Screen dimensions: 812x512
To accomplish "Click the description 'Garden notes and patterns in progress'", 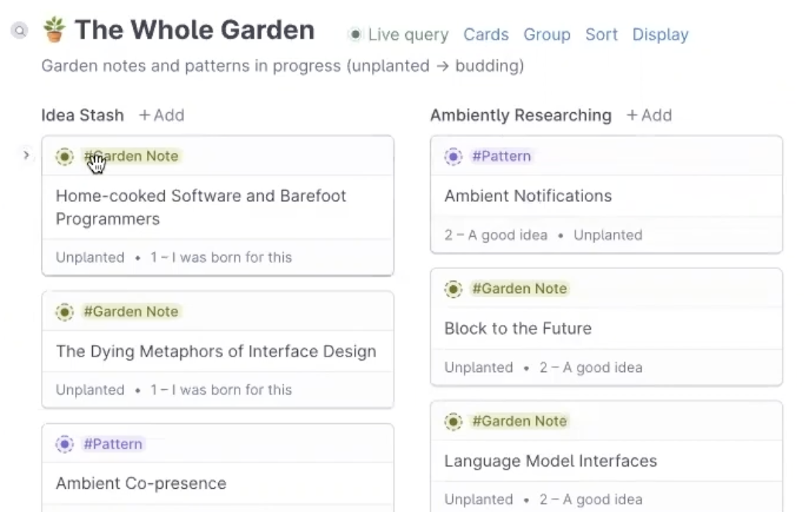I will point(191,67).
